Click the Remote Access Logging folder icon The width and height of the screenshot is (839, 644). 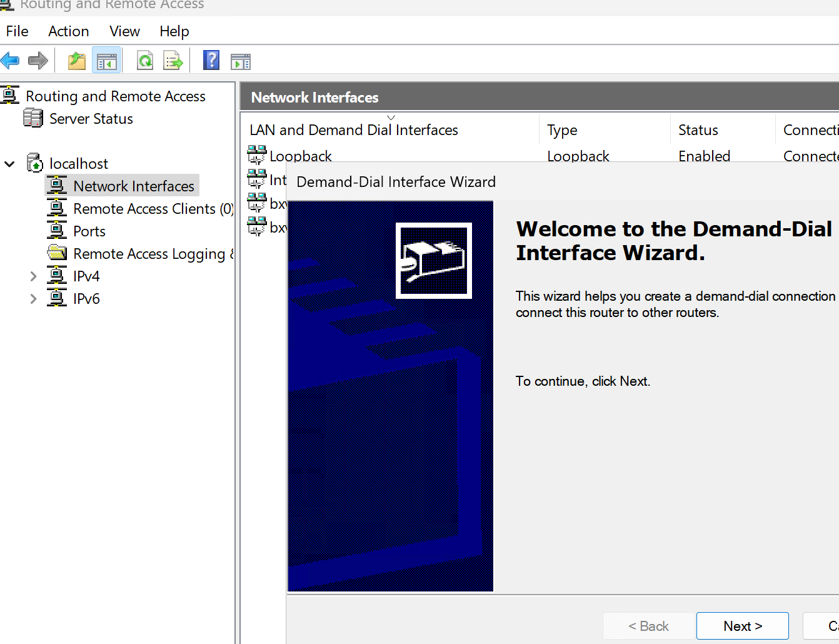(x=57, y=253)
